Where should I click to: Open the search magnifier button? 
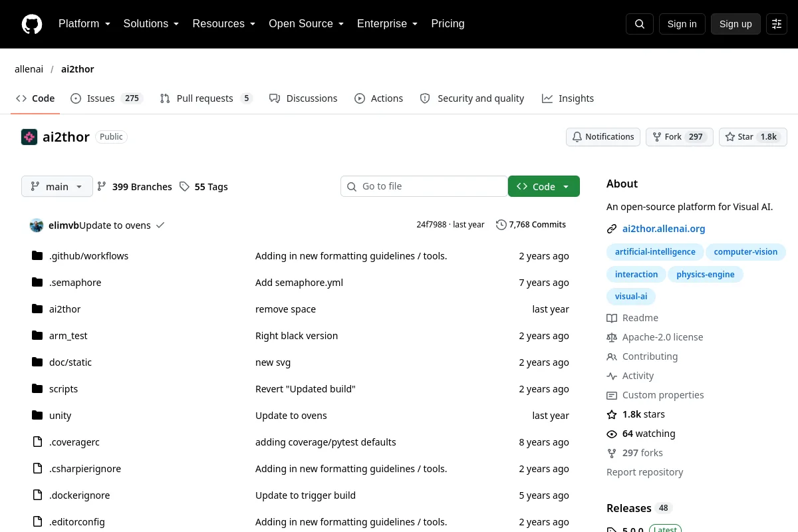pyautogui.click(x=640, y=24)
